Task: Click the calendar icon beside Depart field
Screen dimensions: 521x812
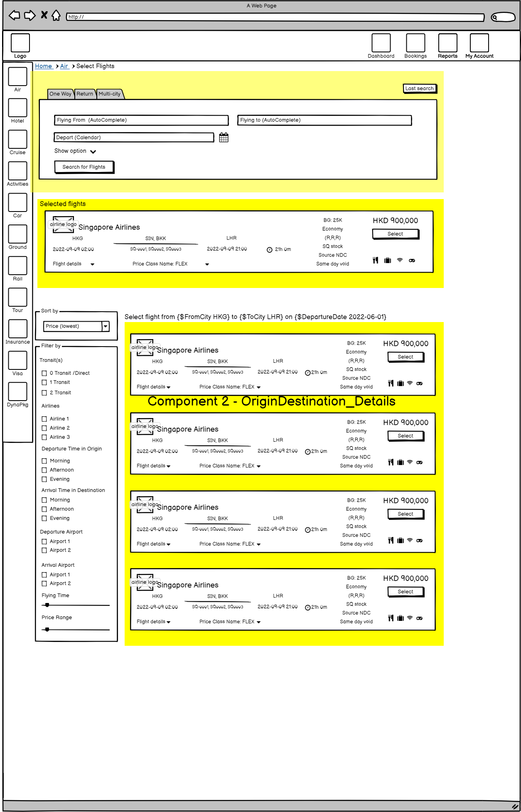Action: click(x=224, y=138)
